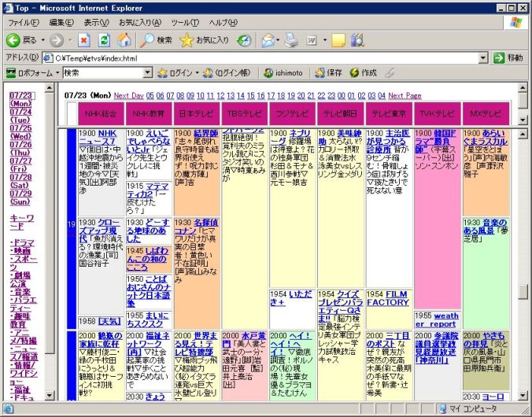Image resolution: width=532 pixels, height=417 pixels.
Task: Click the greyed pencil icon in RoboForm bar
Action: click(390, 72)
